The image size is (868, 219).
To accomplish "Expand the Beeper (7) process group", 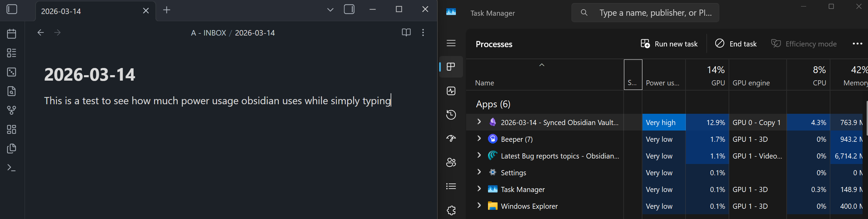I will click(479, 138).
